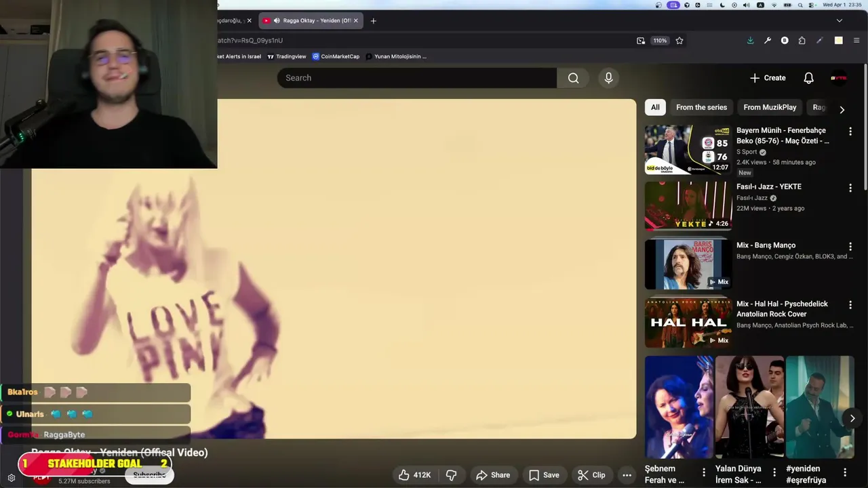
Task: Save the video to a playlist
Action: (544, 475)
